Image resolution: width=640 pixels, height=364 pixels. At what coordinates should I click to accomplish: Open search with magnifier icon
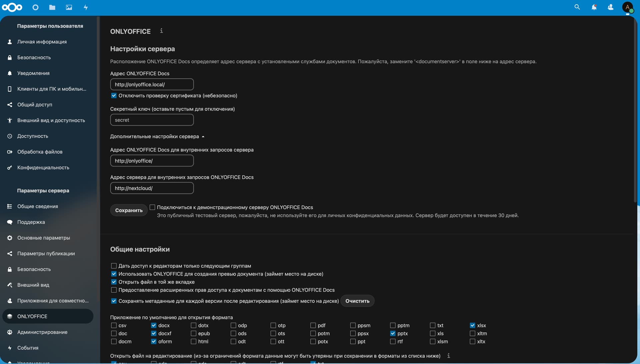(x=577, y=7)
